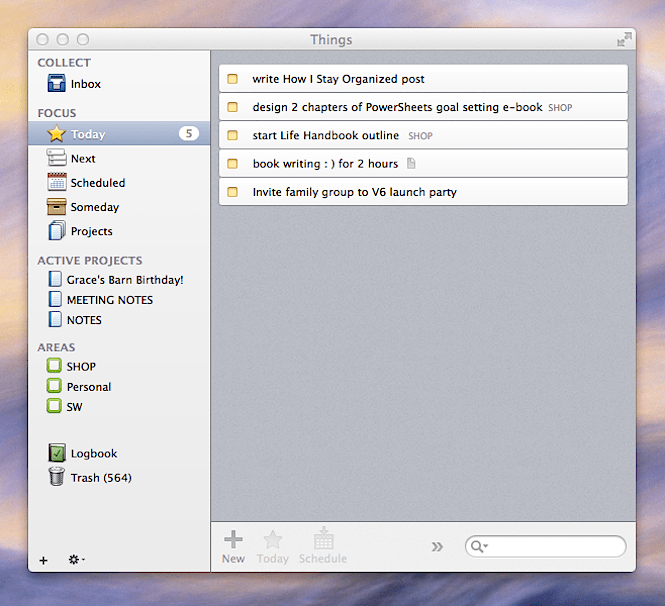Screen dimensions: 665x606
Task: Open MEETING NOTES project
Action: pos(120,299)
